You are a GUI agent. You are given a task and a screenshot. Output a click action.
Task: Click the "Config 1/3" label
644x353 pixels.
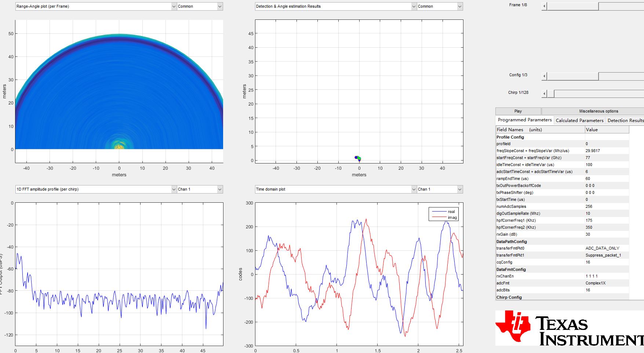point(518,75)
